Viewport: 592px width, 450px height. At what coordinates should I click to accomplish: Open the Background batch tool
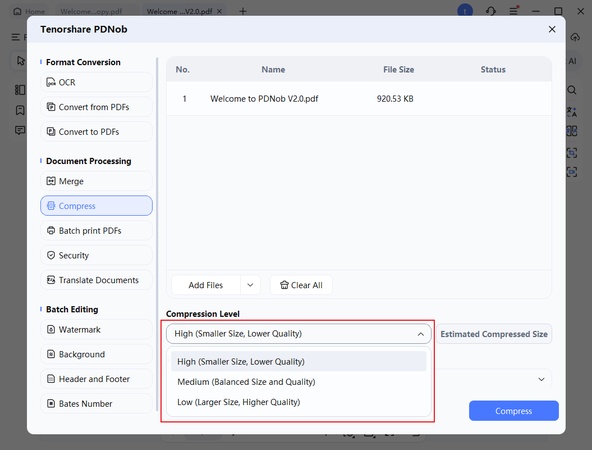click(x=96, y=354)
